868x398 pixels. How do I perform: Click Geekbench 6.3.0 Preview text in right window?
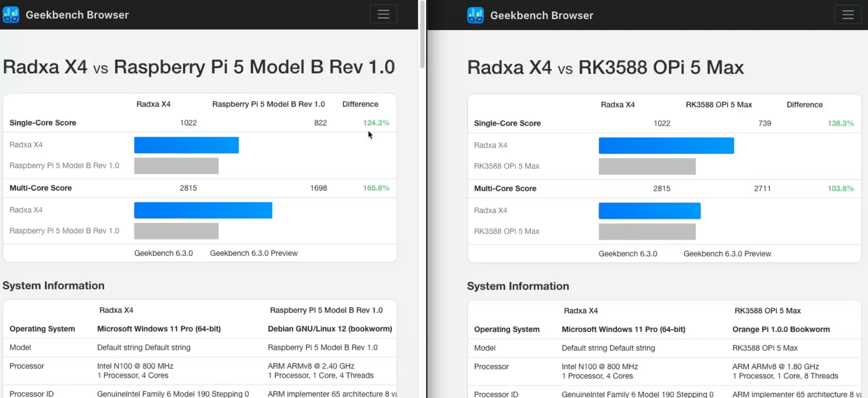pos(727,254)
